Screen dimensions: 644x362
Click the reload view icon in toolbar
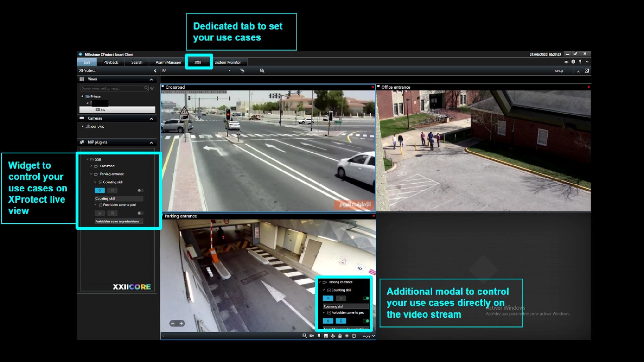coord(242,71)
